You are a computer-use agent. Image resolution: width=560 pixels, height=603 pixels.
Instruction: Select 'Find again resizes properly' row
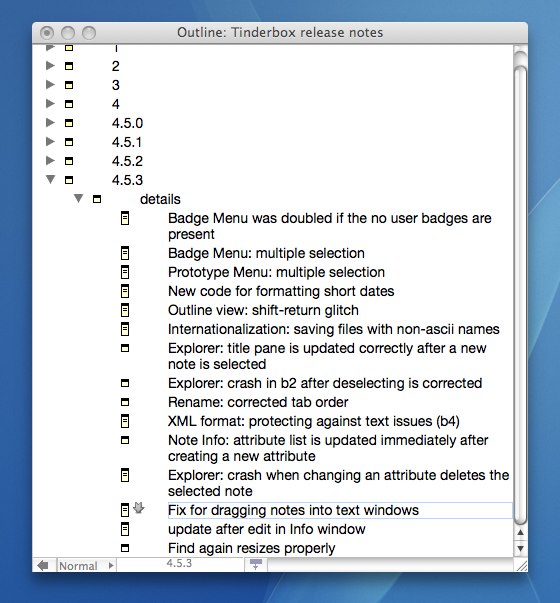[252, 548]
